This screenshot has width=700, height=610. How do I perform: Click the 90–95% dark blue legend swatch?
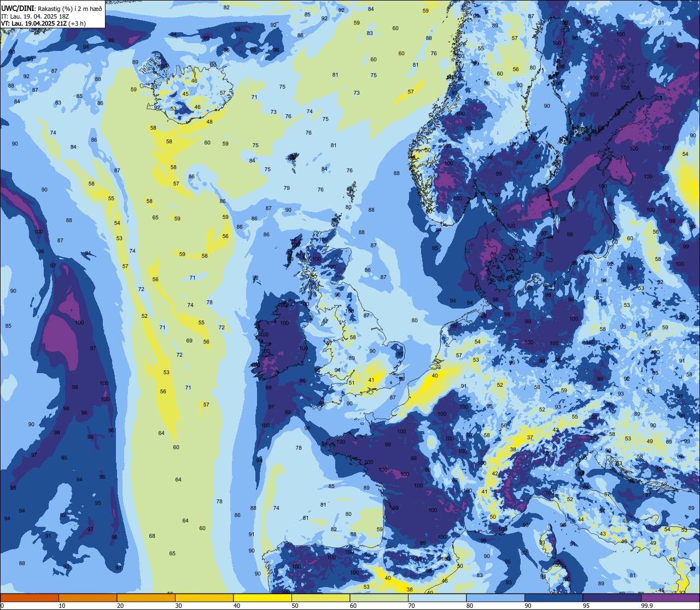(553, 597)
